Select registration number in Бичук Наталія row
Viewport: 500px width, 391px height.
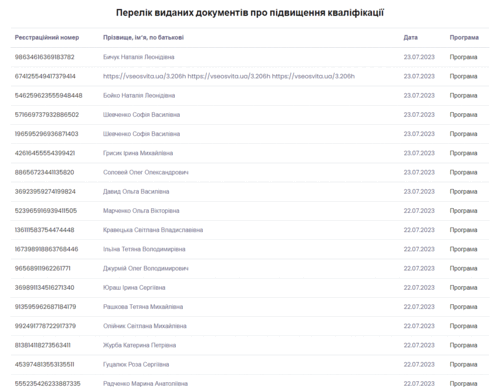point(44,57)
